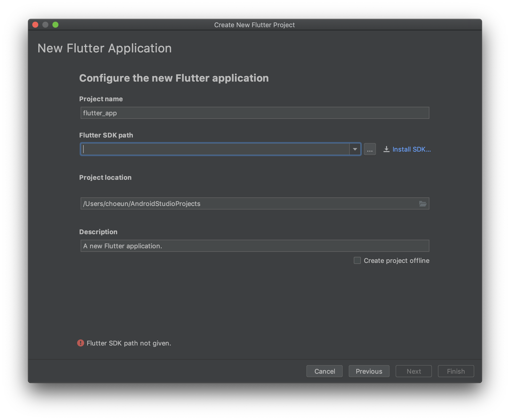Click the browse ellipsis next to SDK path

click(370, 149)
